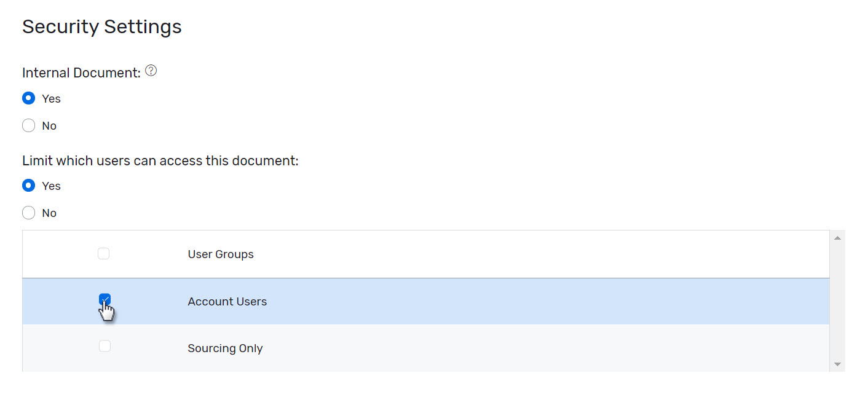
Task: Click the User Groups row label
Action: pos(220,254)
